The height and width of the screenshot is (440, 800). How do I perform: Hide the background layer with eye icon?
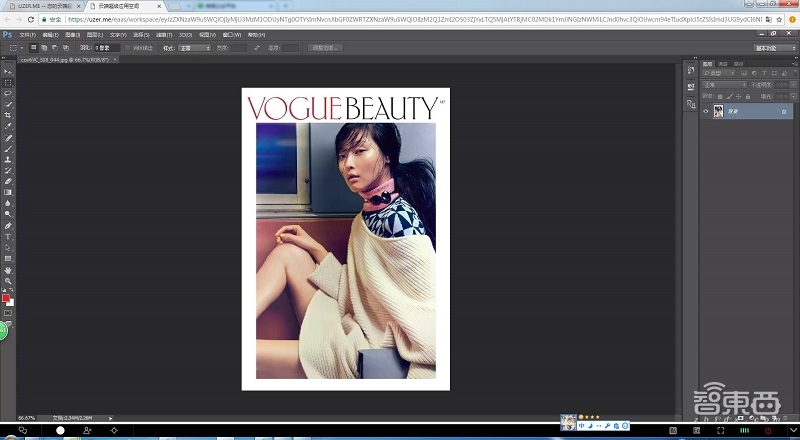706,112
